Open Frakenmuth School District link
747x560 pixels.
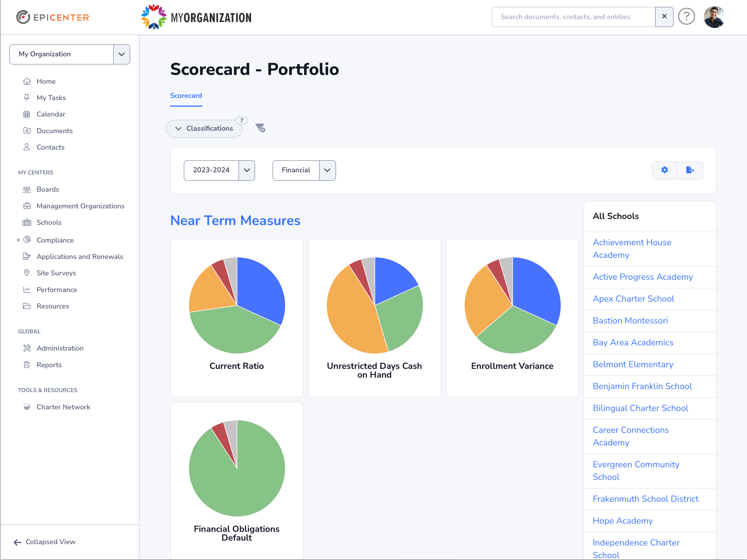pos(645,499)
